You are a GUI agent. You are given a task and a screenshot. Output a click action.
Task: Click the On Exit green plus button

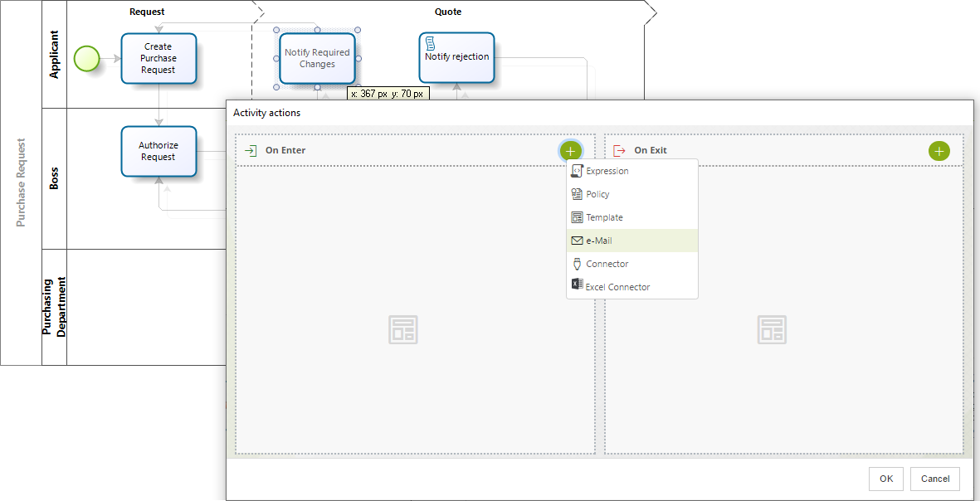tap(939, 151)
